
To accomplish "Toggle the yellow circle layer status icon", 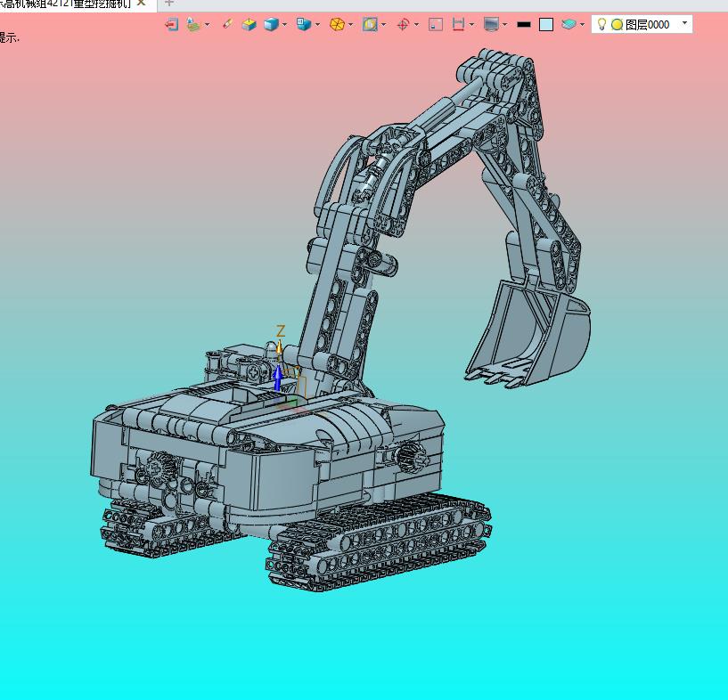I will pyautogui.click(x=617, y=25).
